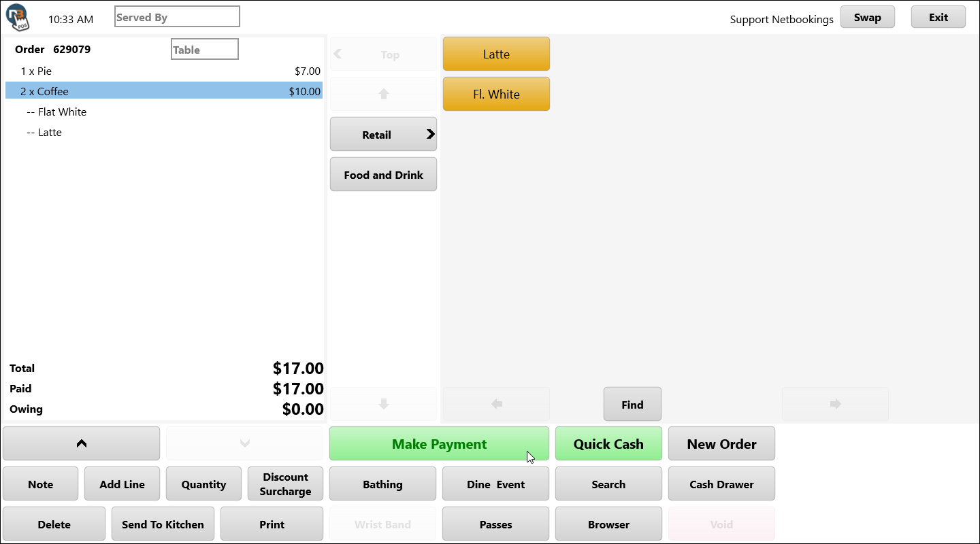980x544 pixels.
Task: Click the Table input field
Action: (x=205, y=50)
